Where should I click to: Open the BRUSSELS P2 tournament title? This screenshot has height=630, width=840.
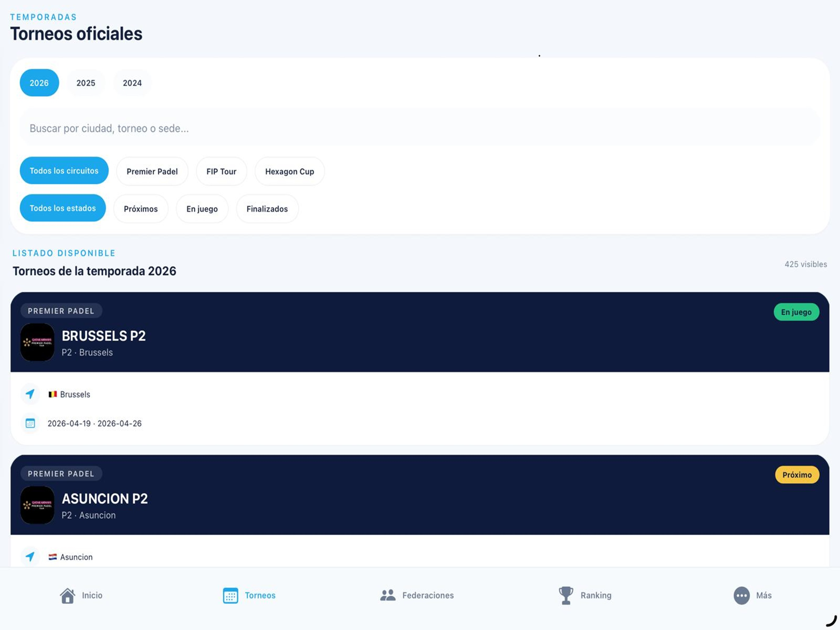coord(104,336)
